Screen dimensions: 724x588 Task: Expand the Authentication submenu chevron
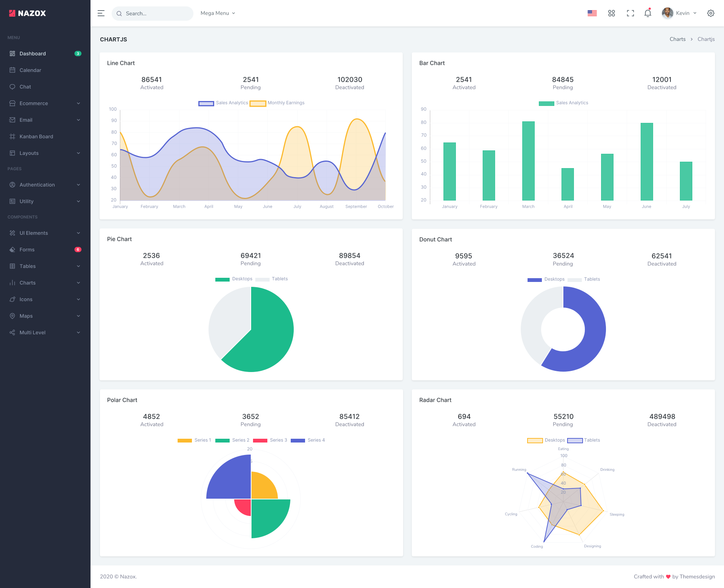(78, 185)
